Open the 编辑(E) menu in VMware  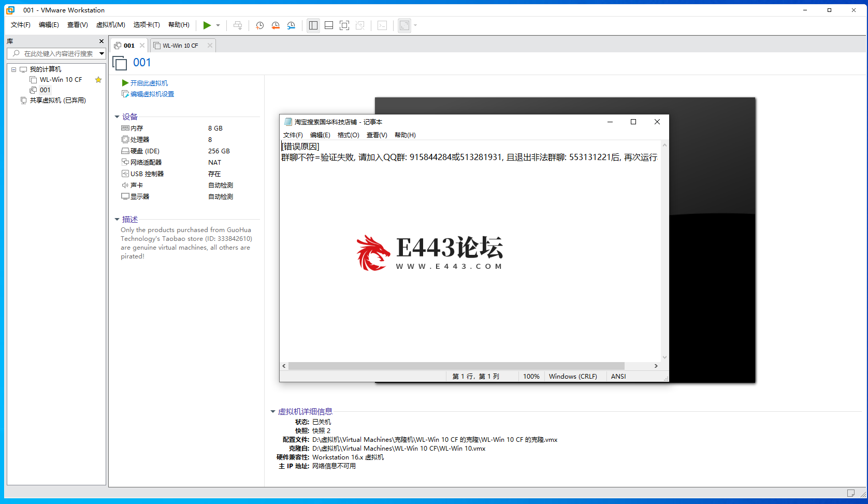(49, 25)
